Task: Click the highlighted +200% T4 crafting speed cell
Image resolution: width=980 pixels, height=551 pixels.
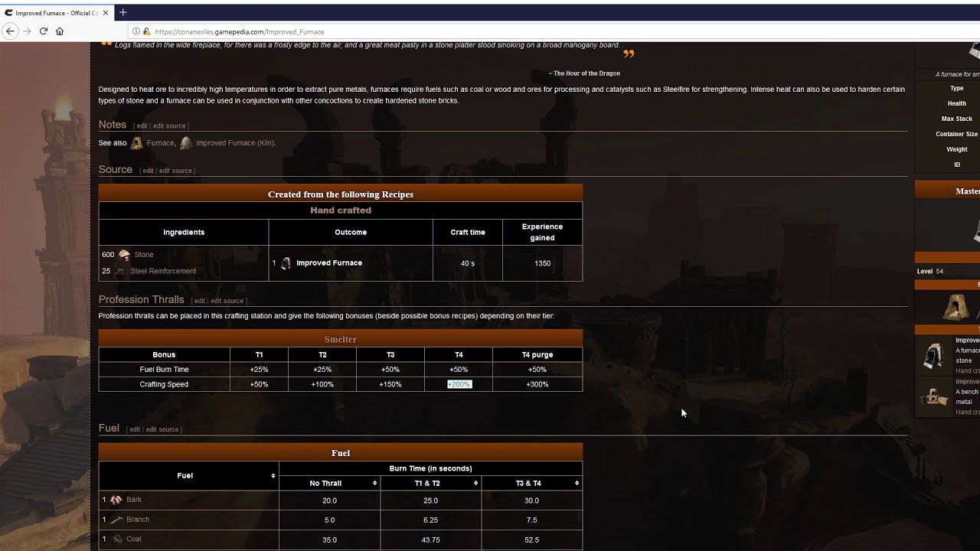Action: [x=459, y=384]
